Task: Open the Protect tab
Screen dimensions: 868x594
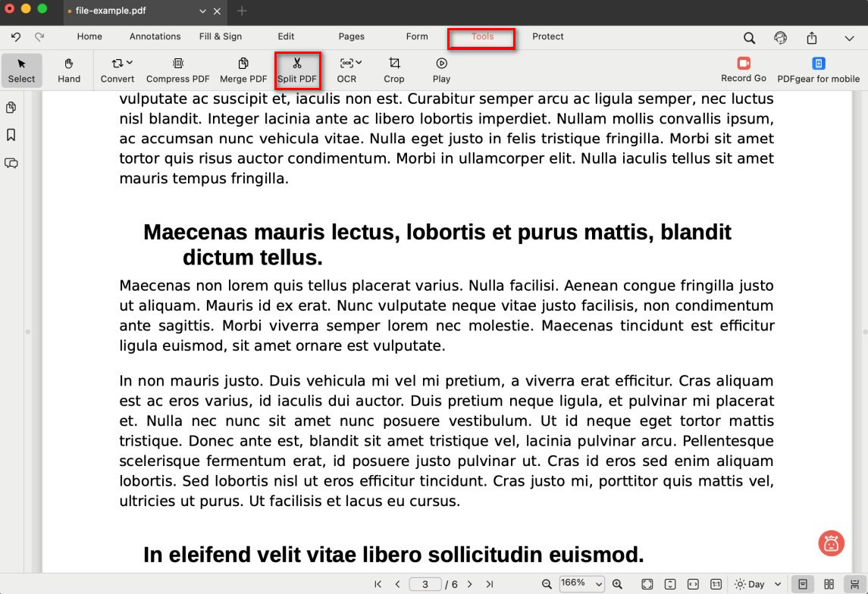Action: [547, 36]
